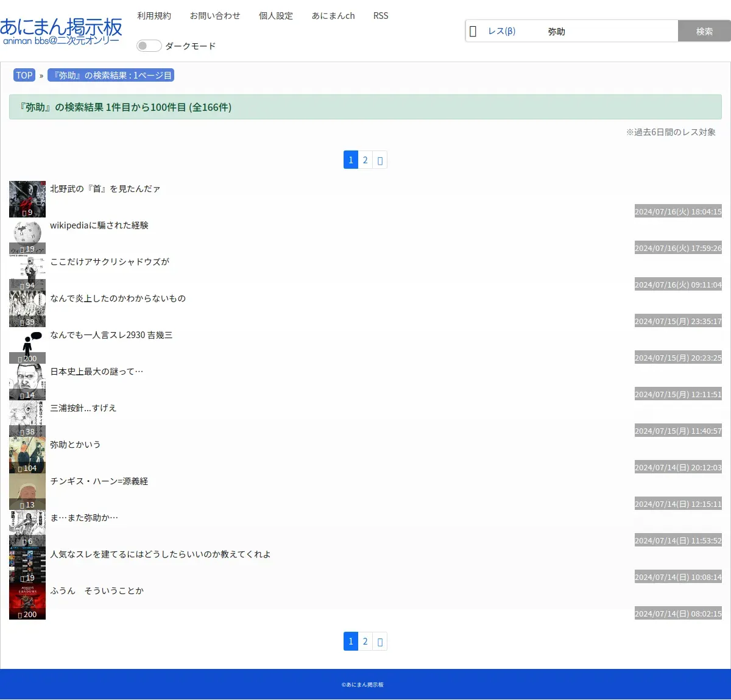Select page 1 in top pagination
731x700 pixels.
[351, 160]
